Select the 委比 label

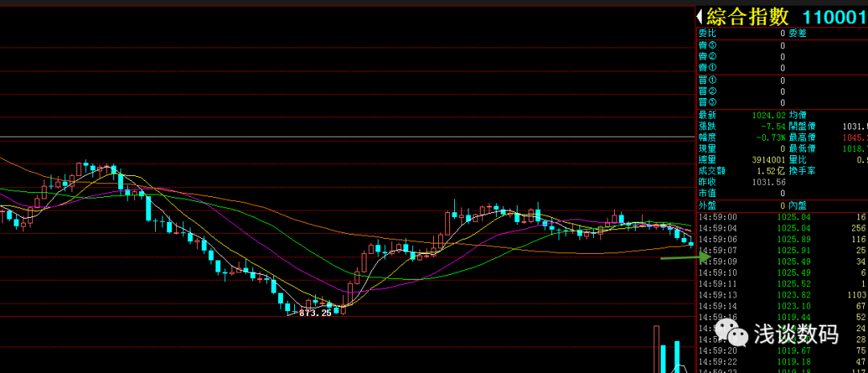tap(707, 33)
